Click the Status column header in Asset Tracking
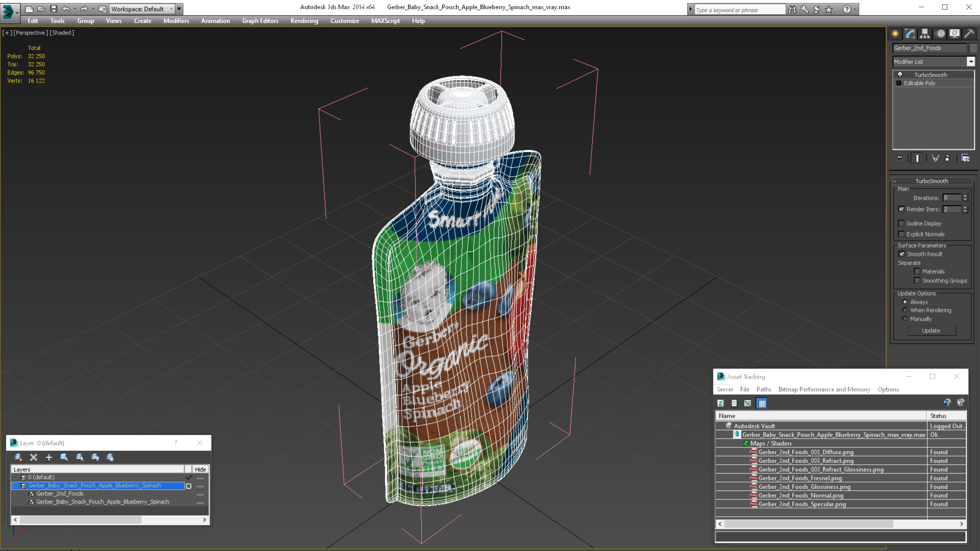Image resolution: width=980 pixels, height=551 pixels. click(x=946, y=416)
